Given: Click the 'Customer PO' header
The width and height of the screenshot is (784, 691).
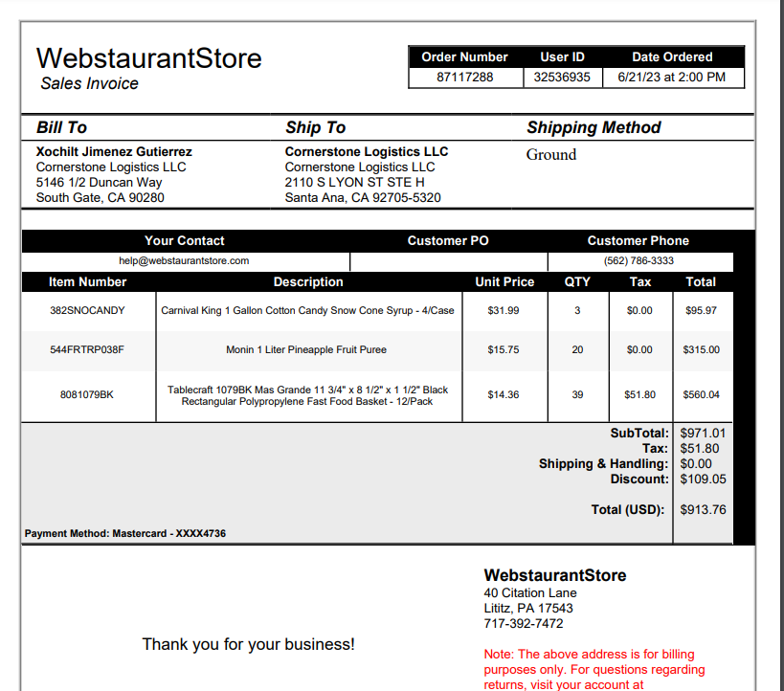Looking at the screenshot, I should pyautogui.click(x=448, y=240).
